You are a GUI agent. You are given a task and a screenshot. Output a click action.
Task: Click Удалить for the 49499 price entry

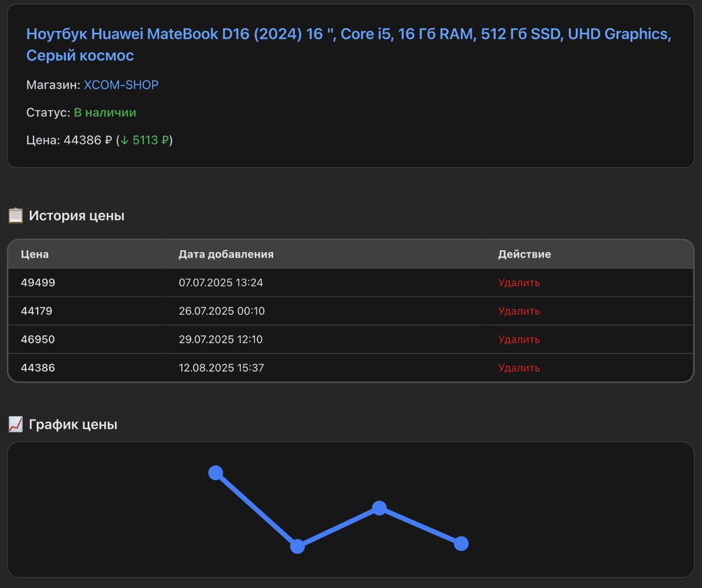click(518, 282)
